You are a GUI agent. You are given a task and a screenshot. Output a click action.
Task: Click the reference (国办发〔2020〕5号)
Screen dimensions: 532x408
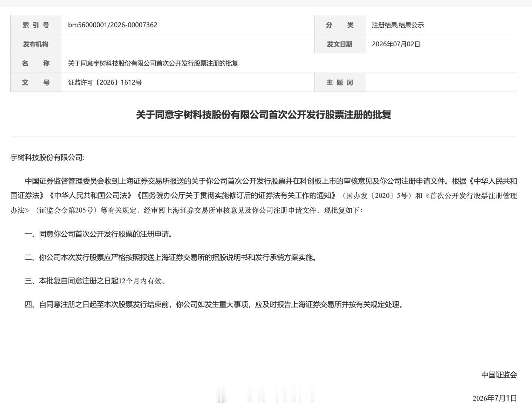[x=377, y=196]
